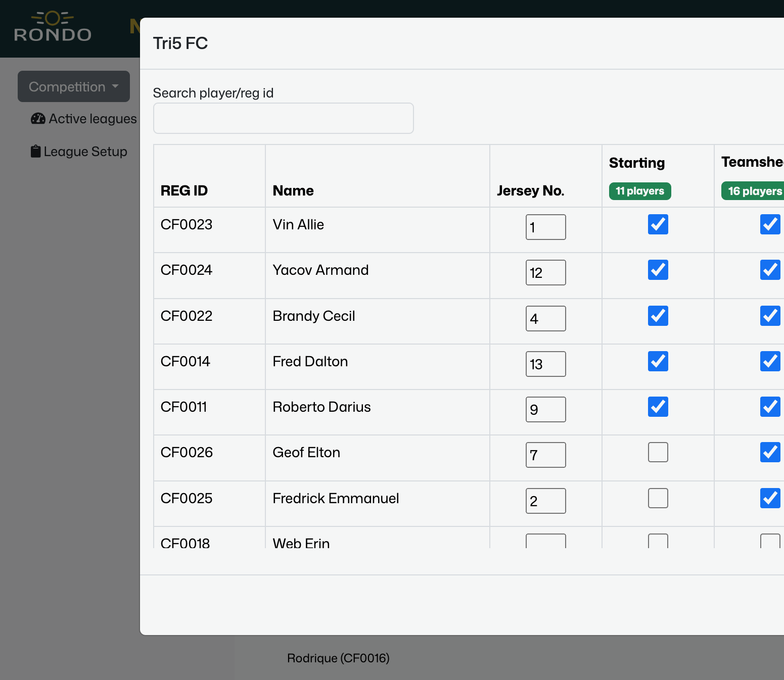Click the REG ID column header
The height and width of the screenshot is (680, 784).
(x=184, y=190)
